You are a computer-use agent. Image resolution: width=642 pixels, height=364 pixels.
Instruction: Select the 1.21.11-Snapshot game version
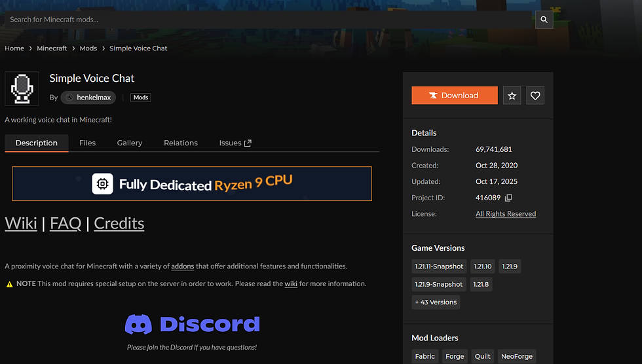coord(439,266)
